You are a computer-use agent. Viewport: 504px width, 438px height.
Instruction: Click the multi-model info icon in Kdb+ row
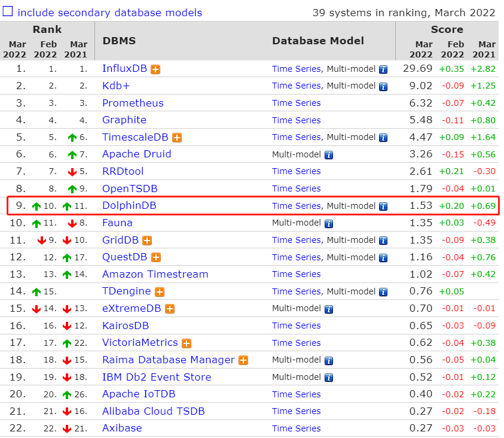coord(383,87)
